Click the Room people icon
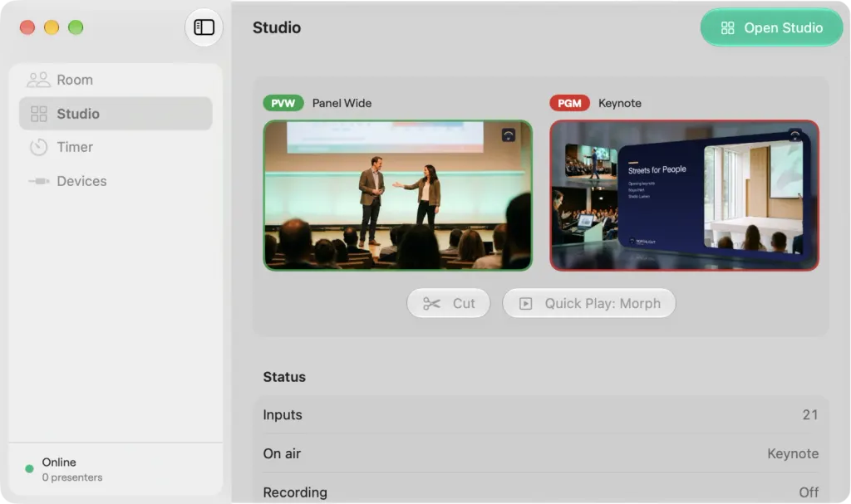Screen dimensions: 851x504 click(38, 80)
